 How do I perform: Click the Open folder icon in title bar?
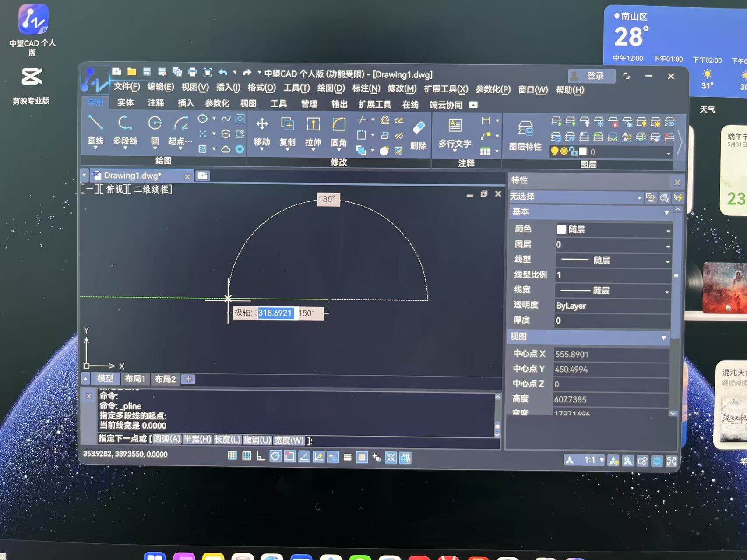[132, 71]
